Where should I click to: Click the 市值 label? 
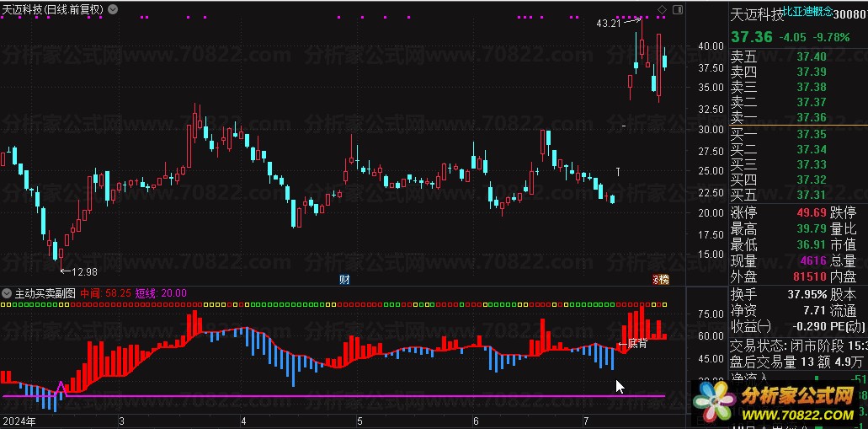(844, 244)
